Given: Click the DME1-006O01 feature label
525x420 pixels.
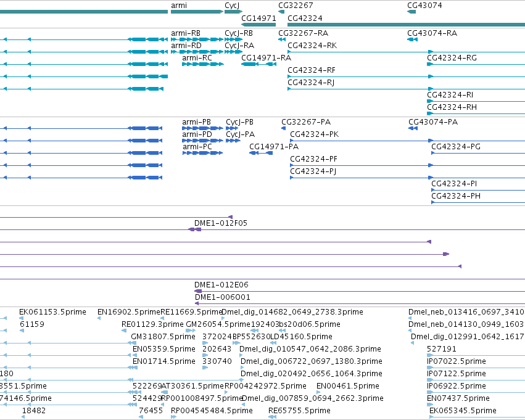Looking at the screenshot, I should pos(222,297).
